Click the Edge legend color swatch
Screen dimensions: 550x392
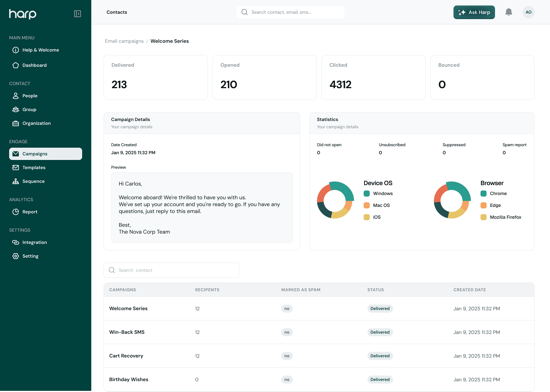coord(483,205)
